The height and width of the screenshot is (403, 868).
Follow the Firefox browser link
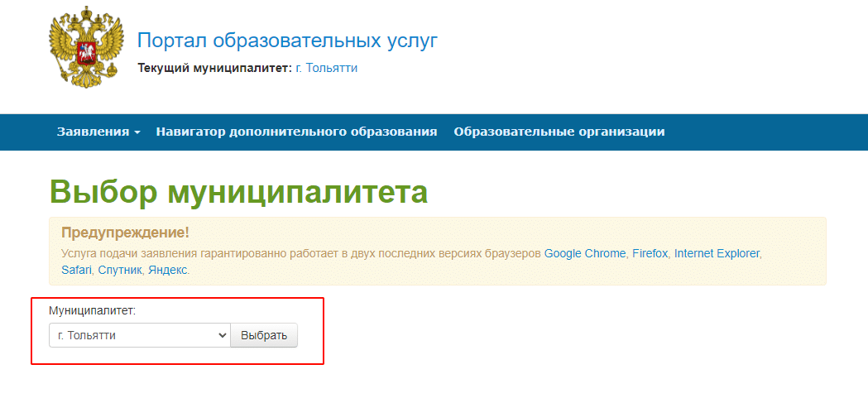point(650,253)
